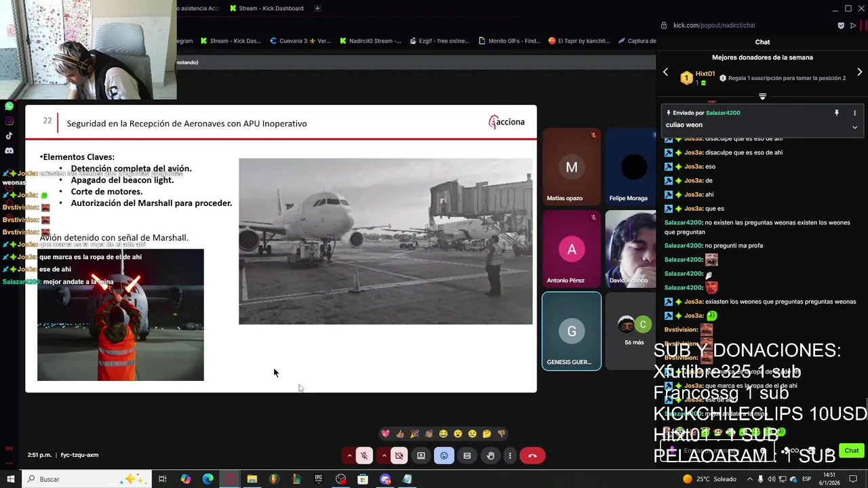Leave the call with red hang-up button
Viewport: 868px width, 488px height.
click(x=532, y=455)
